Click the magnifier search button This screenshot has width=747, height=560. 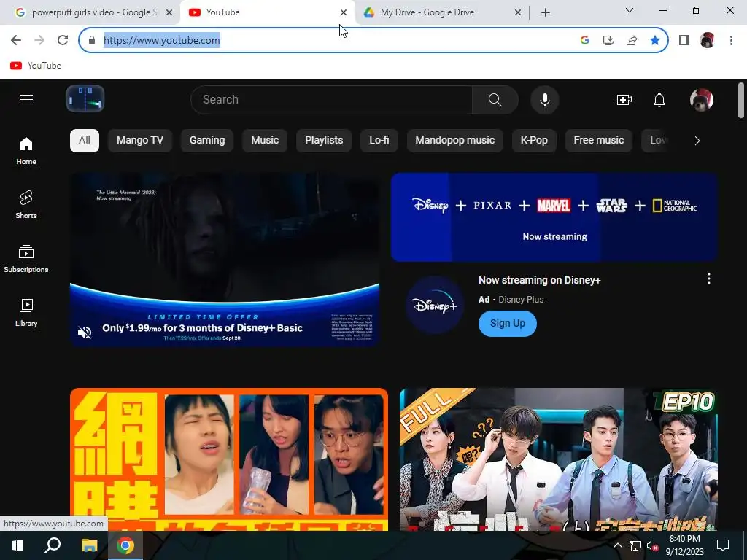[x=495, y=99]
